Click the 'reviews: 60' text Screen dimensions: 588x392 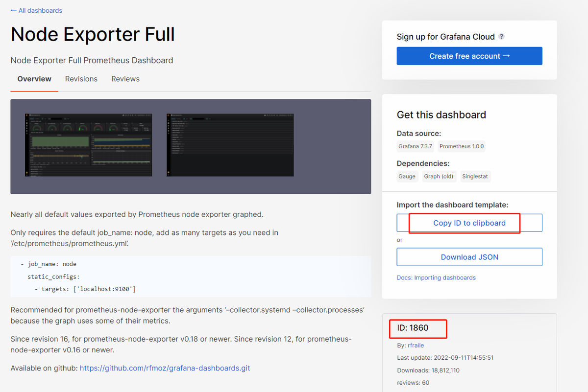pos(413,383)
